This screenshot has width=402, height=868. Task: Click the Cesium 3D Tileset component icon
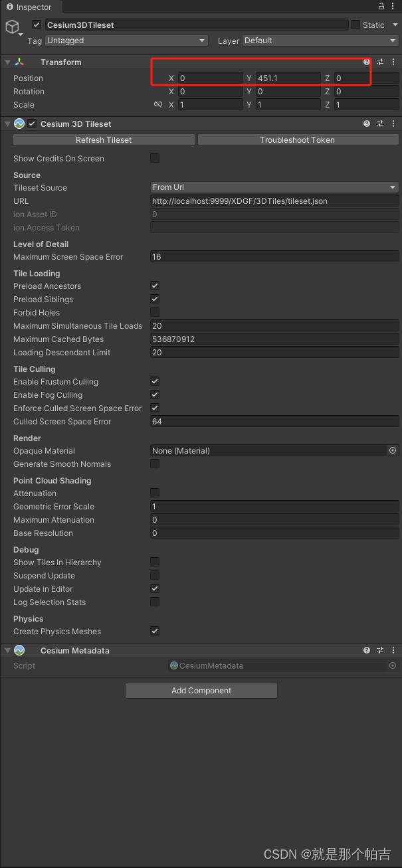click(x=19, y=124)
